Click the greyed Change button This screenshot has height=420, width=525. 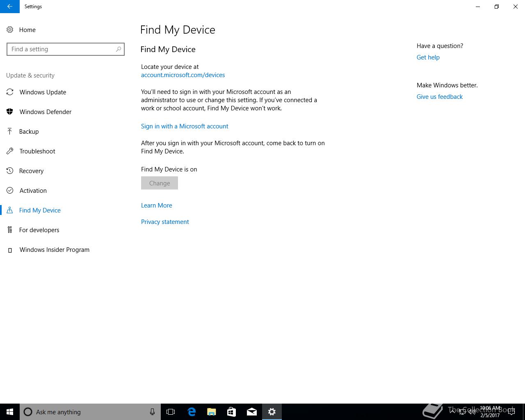(x=160, y=183)
